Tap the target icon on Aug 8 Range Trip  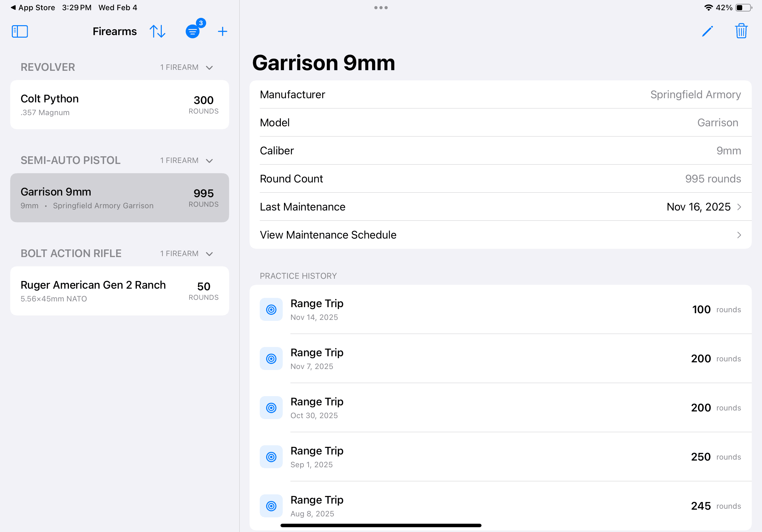(x=271, y=506)
